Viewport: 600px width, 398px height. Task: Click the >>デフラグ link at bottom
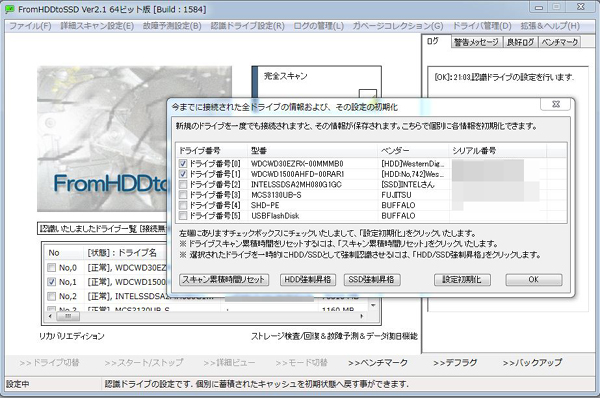click(x=455, y=362)
